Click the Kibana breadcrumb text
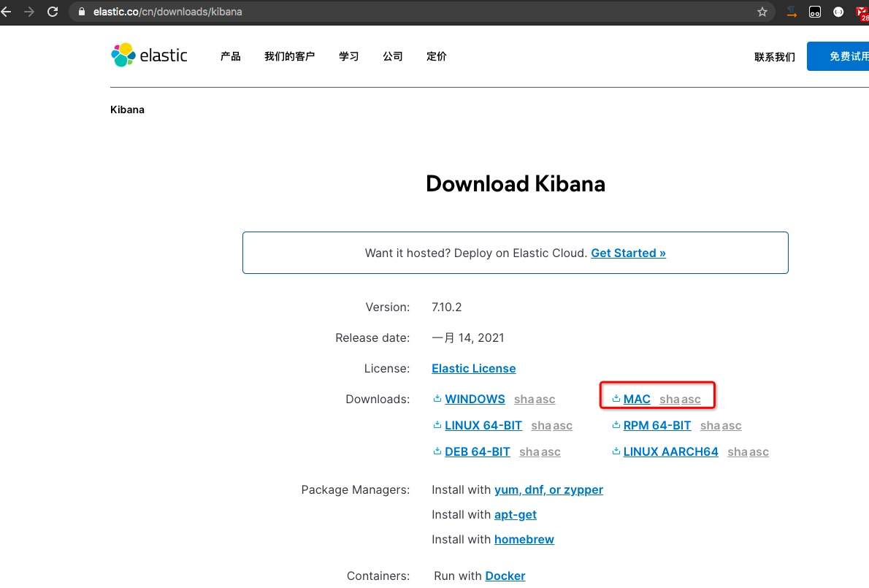 pyautogui.click(x=127, y=110)
